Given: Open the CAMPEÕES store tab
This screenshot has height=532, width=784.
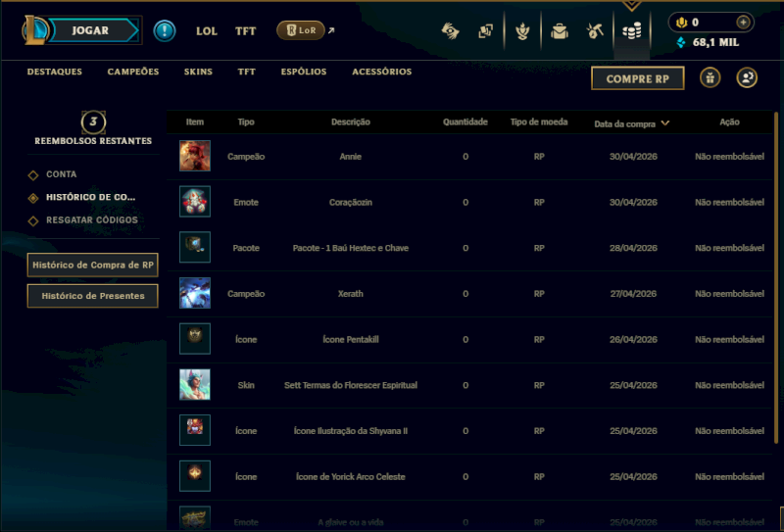Looking at the screenshot, I should tap(133, 72).
